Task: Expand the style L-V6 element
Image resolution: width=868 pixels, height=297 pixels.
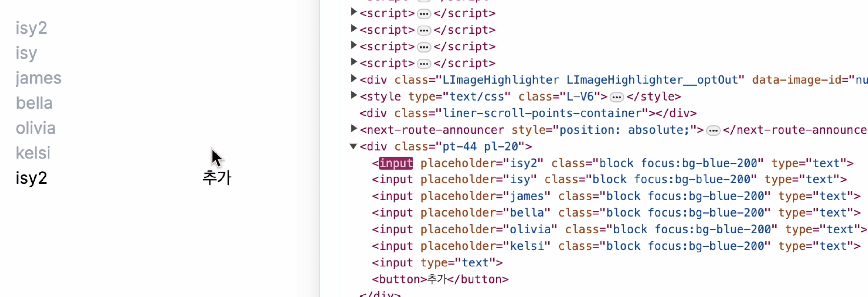Action: click(354, 95)
